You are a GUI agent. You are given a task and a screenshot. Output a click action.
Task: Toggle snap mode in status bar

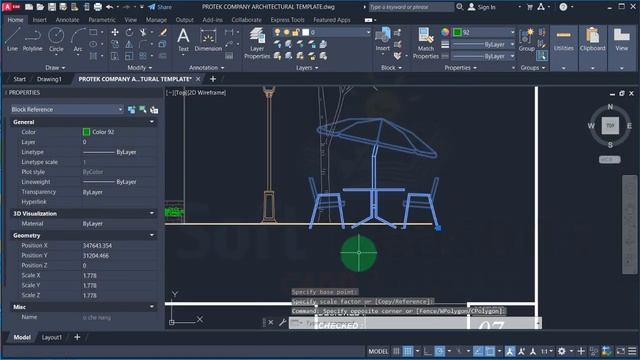tap(408, 351)
